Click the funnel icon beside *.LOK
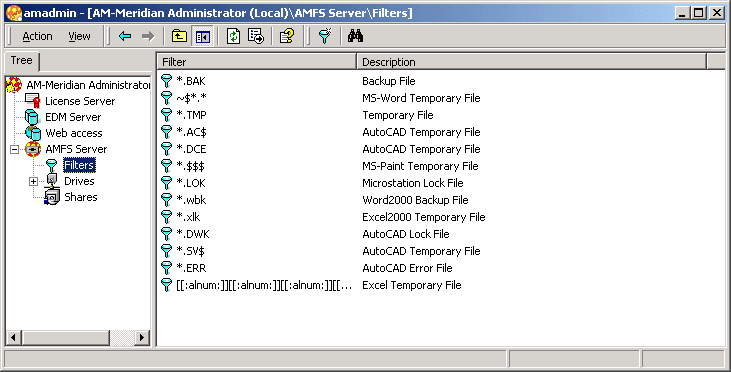The image size is (731, 372). (x=166, y=183)
